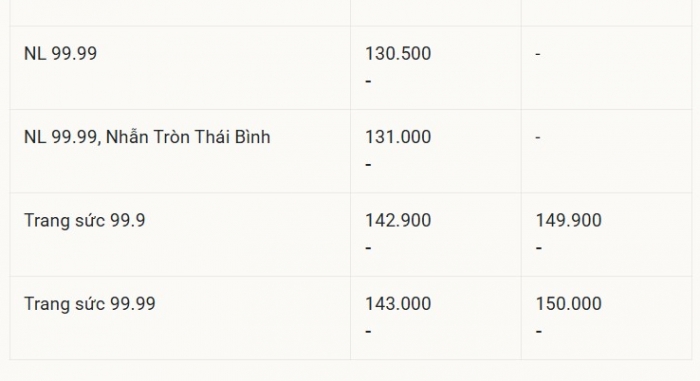Click the dash under 143.000
Screen dimensions: 700x381
(x=368, y=331)
